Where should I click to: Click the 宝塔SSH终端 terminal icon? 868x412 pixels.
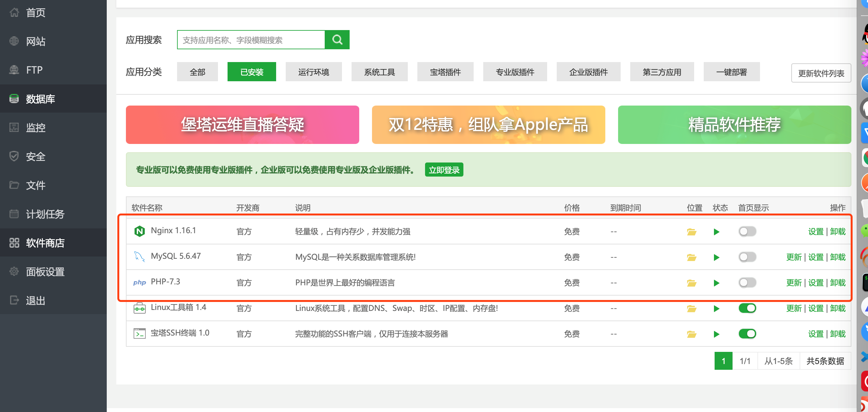[x=139, y=333]
